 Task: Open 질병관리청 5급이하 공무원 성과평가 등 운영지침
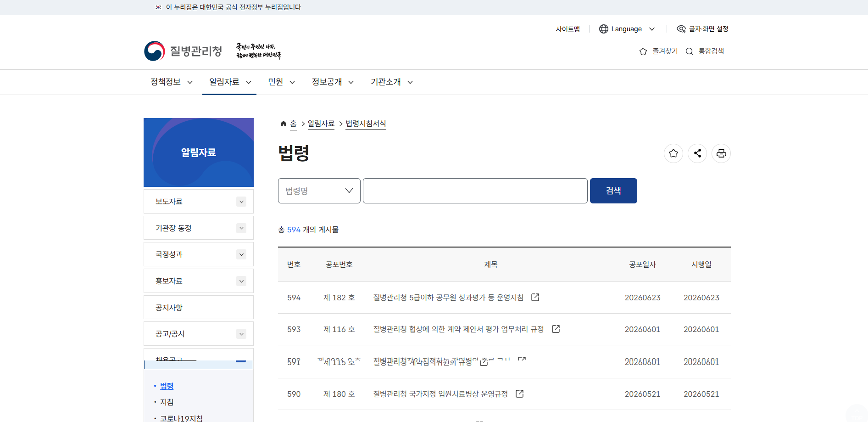pos(448,298)
